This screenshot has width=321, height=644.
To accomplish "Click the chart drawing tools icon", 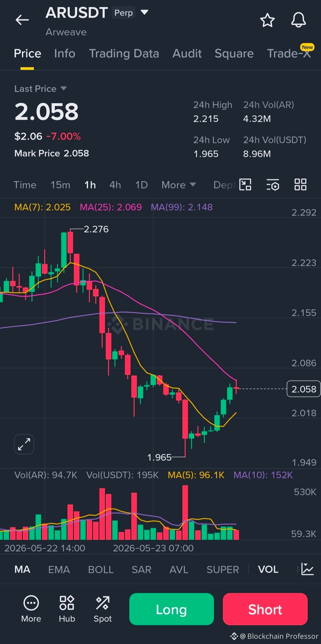I will (245, 185).
